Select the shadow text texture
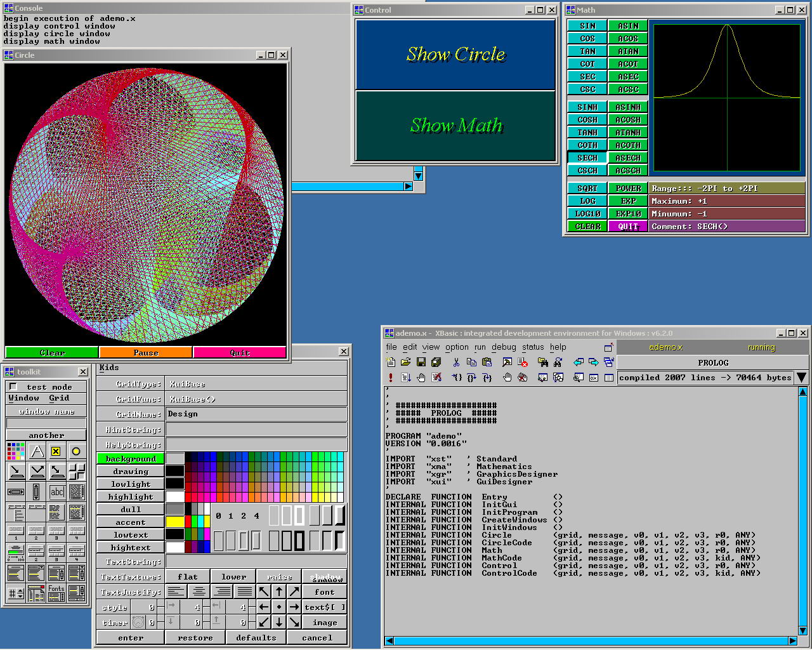 pyautogui.click(x=325, y=576)
